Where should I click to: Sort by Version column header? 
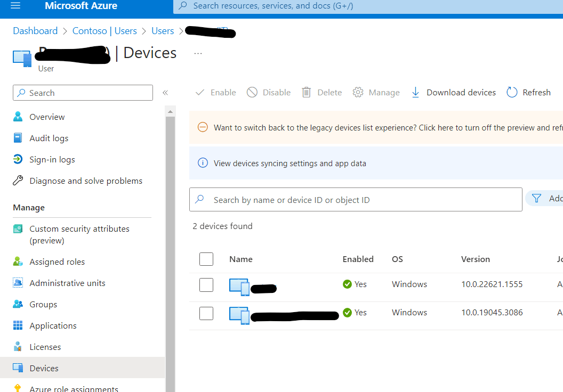(476, 259)
